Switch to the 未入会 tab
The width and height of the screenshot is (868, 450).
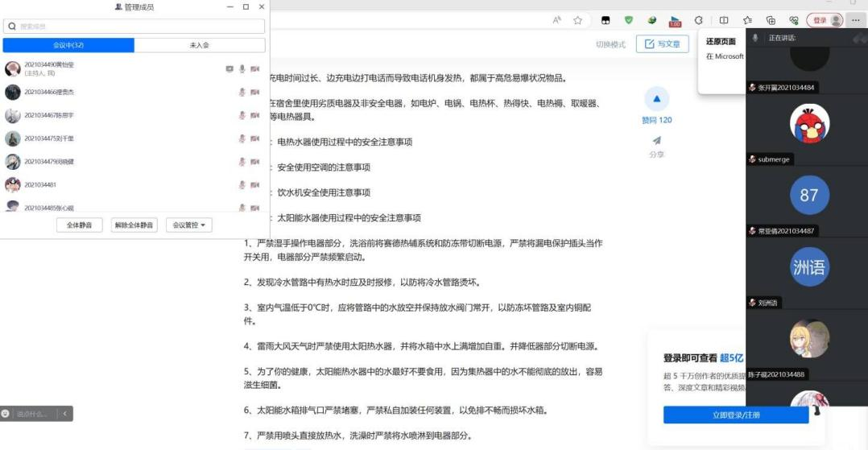200,45
